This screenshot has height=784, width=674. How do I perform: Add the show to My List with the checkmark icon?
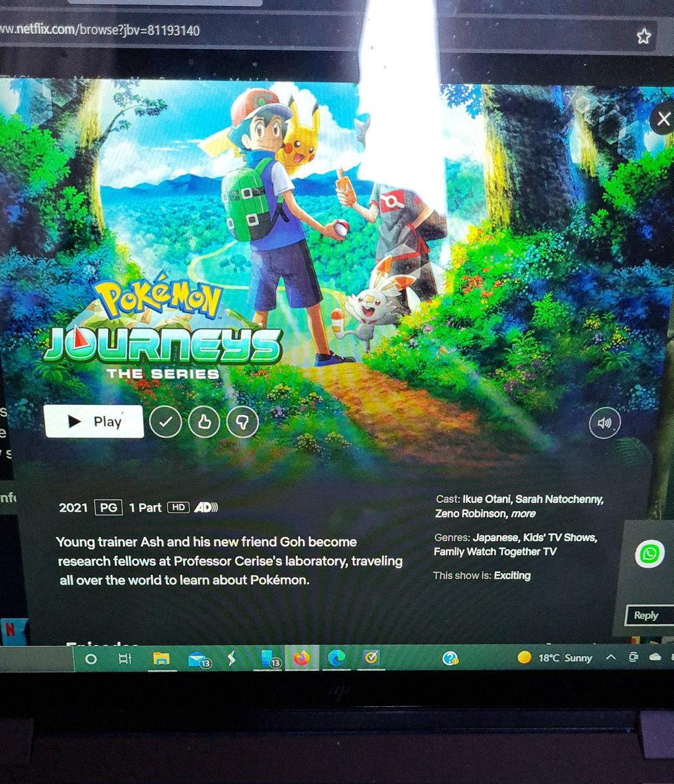pos(165,423)
